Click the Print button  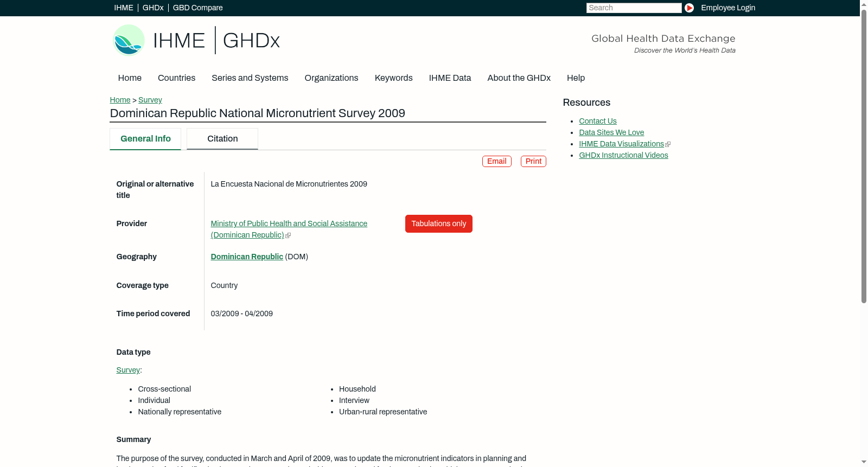(533, 161)
